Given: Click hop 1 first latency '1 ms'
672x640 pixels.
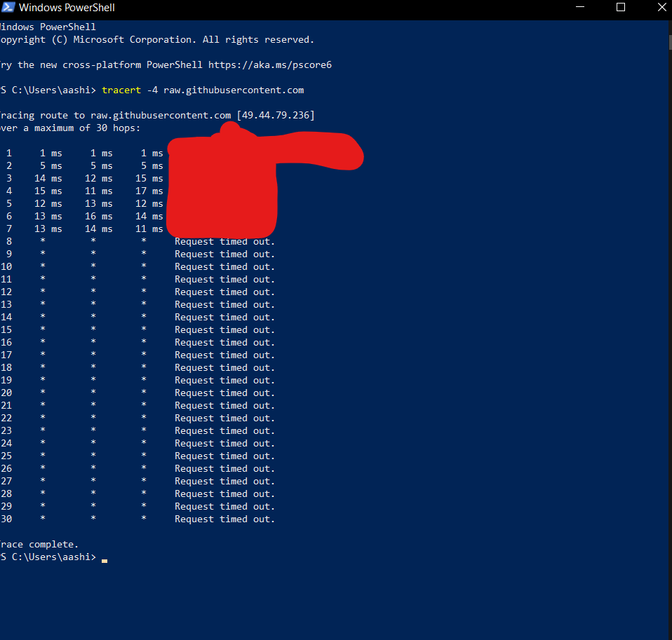Looking at the screenshot, I should coord(51,154).
